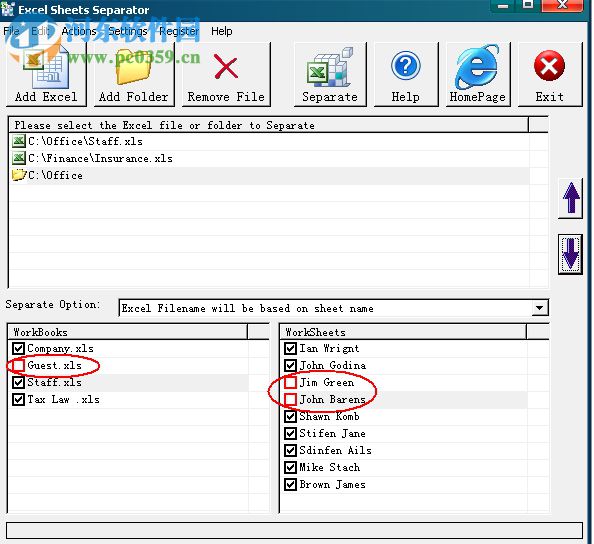The width and height of the screenshot is (594, 544).
Task: Uncheck the Ian Wrignt worksheet checkbox
Action: [290, 348]
